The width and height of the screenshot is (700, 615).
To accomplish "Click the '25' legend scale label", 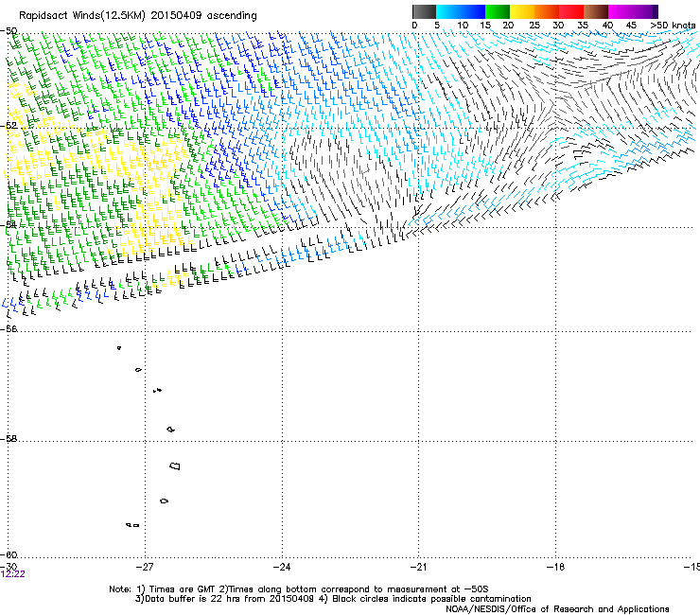I will point(534,26).
